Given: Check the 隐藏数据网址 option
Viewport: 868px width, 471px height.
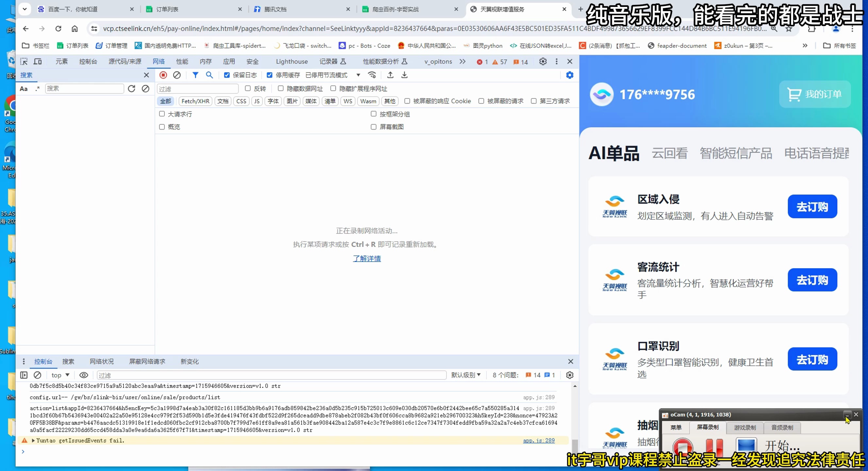Looking at the screenshot, I should tap(281, 88).
